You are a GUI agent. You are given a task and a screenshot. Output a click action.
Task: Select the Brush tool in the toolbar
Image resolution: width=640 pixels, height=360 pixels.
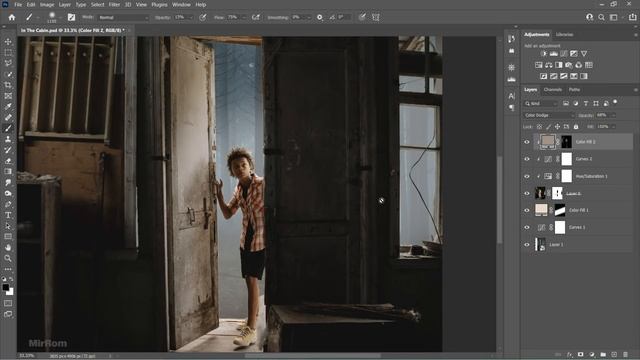pos(8,128)
